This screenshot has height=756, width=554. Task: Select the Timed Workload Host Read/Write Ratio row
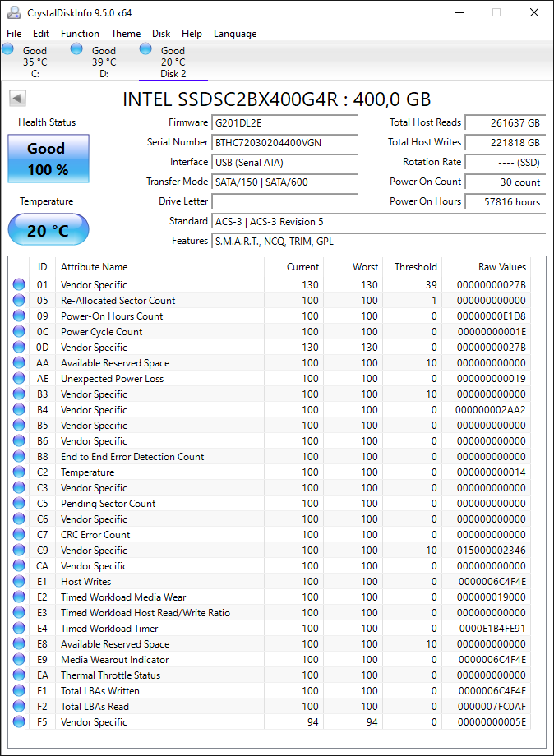270,612
